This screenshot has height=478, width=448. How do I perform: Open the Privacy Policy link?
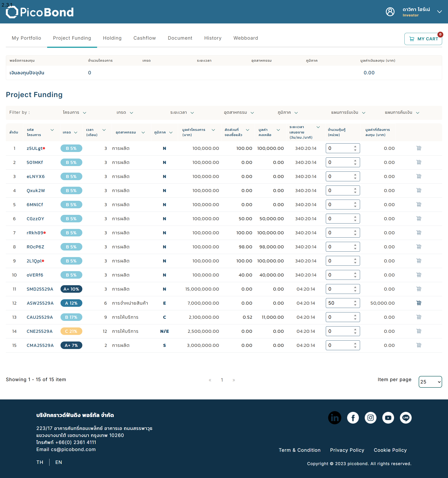[347, 450]
